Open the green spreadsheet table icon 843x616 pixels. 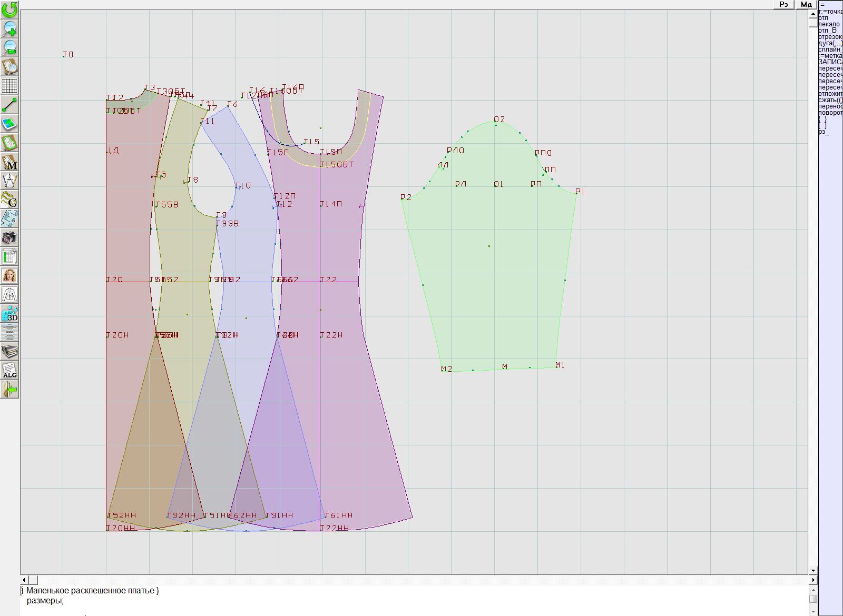pos(9,256)
